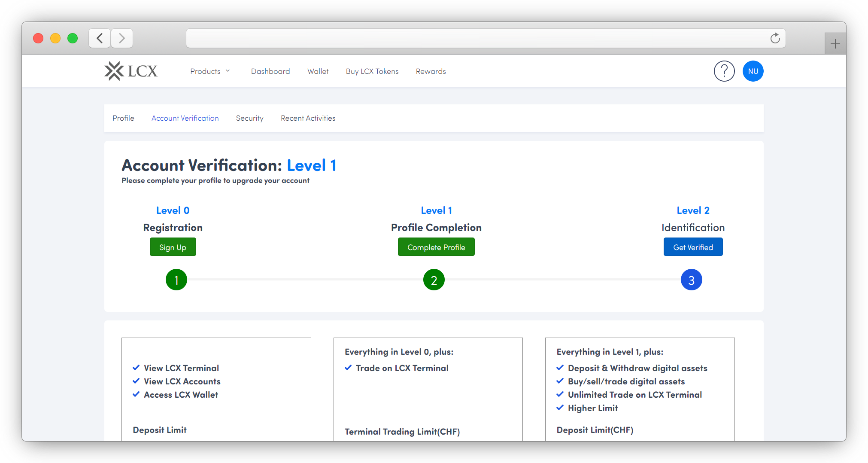Click the 'View LCX Terminal' feature item
Viewport: 868px width, 463px height.
click(176, 368)
